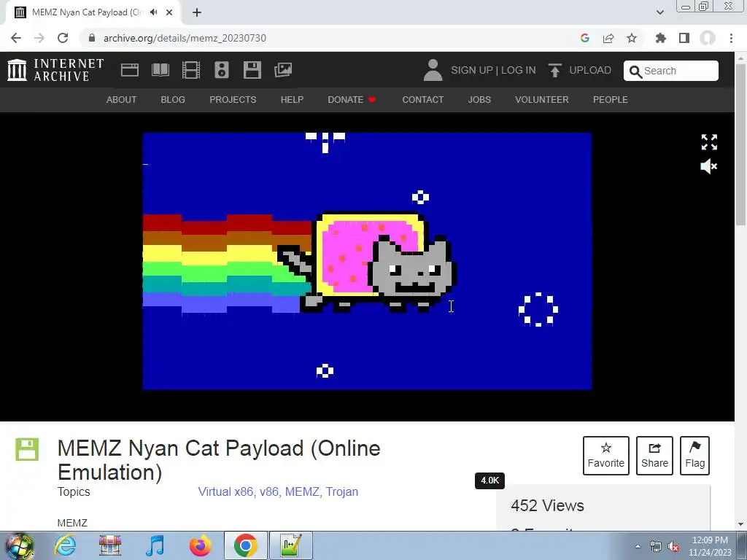Click the Nyan Cat emulator screen

[368, 261]
